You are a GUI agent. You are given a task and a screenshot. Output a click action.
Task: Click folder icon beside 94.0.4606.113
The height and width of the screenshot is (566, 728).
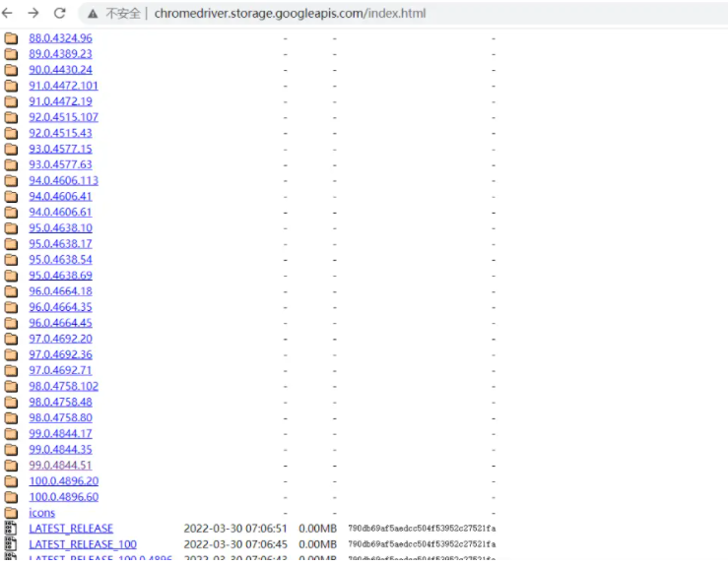[11, 180]
